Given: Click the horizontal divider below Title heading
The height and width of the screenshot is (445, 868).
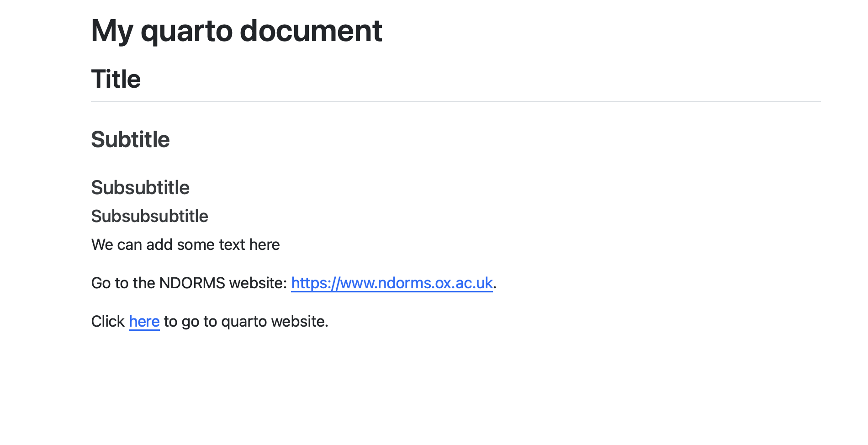Looking at the screenshot, I should [455, 101].
